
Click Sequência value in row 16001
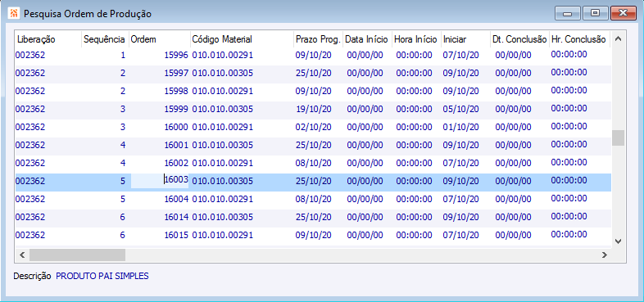coord(123,145)
